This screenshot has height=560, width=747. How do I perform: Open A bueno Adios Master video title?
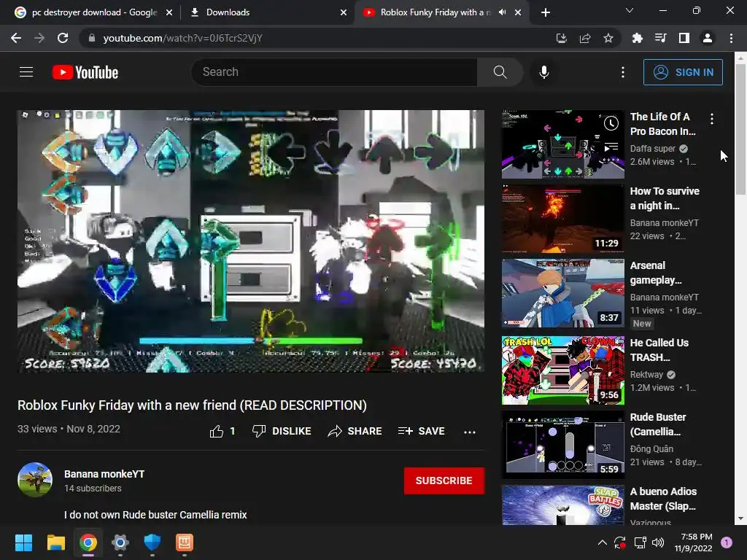[x=663, y=499]
